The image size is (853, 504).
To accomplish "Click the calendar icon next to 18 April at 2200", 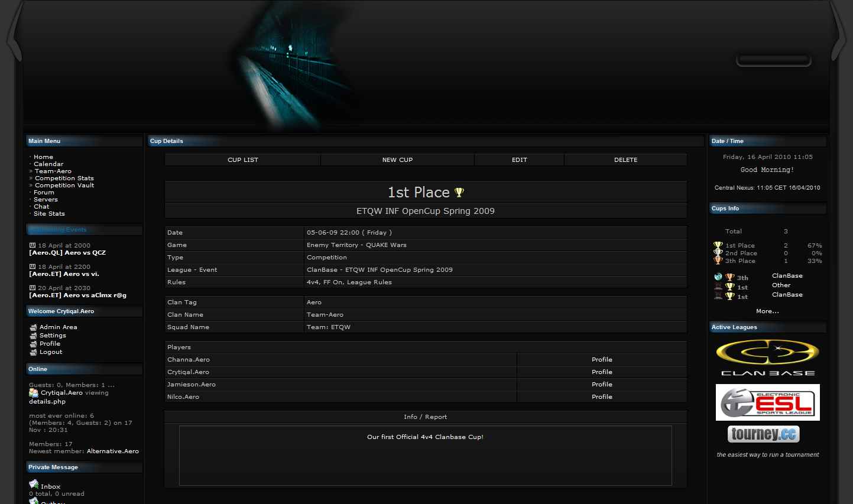I will [x=33, y=266].
